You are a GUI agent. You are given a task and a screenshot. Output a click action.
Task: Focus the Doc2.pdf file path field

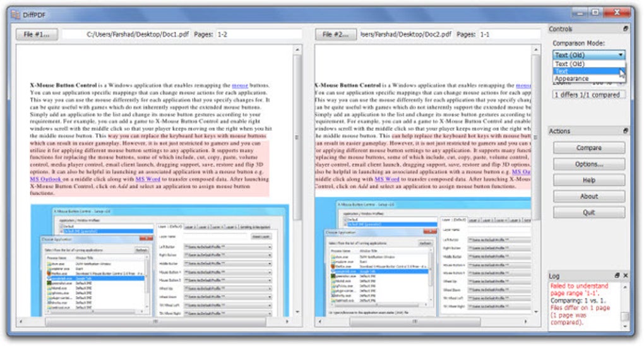click(406, 35)
